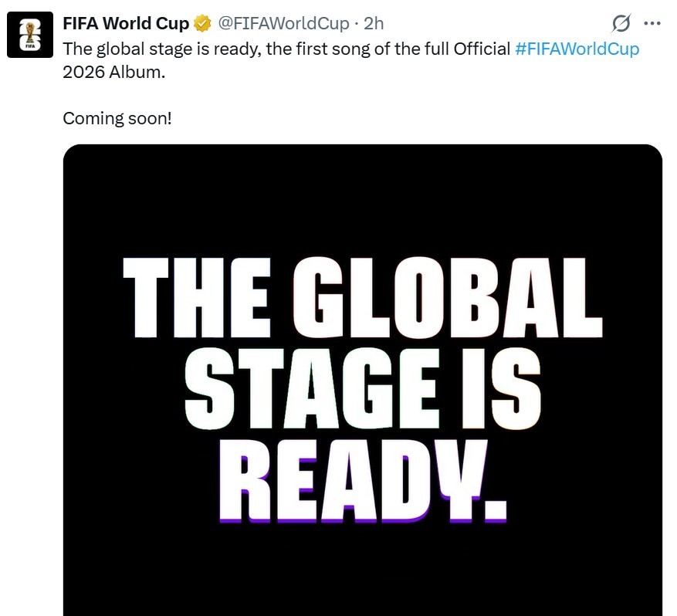Follow the #FIFAWorldCup hashtag link
The image size is (677, 616).
pos(577,49)
